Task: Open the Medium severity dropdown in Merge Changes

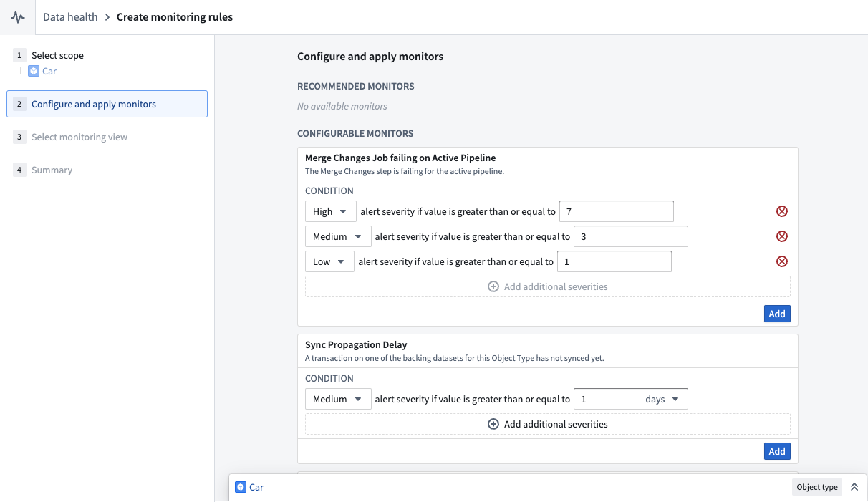Action: [x=338, y=236]
